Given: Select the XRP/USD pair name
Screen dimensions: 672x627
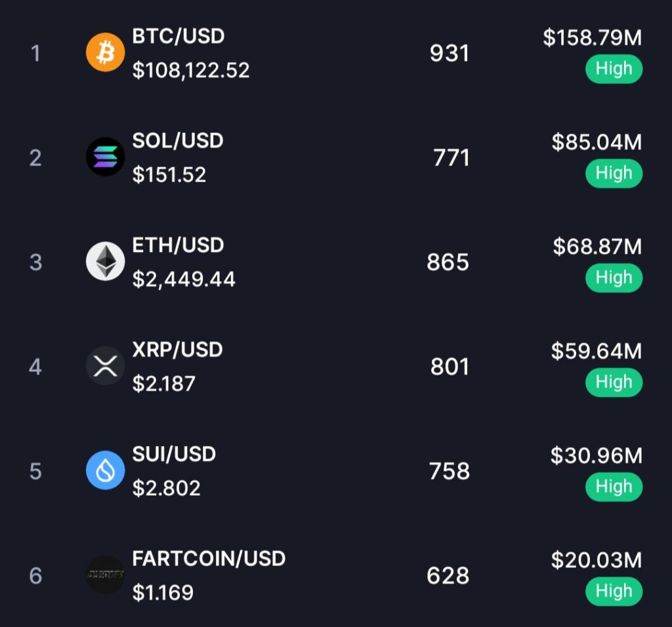Looking at the screenshot, I should click(x=177, y=350).
